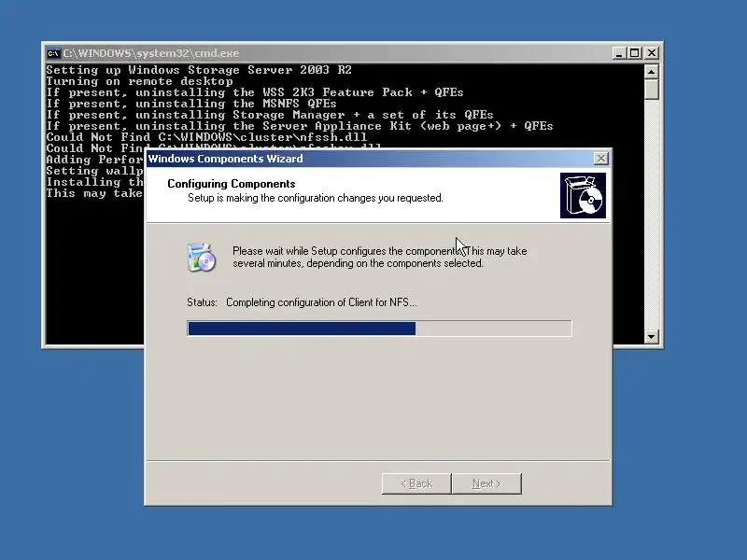Viewport: 747px width, 560px height.
Task: Close the cmd.exe console window
Action: (x=651, y=53)
